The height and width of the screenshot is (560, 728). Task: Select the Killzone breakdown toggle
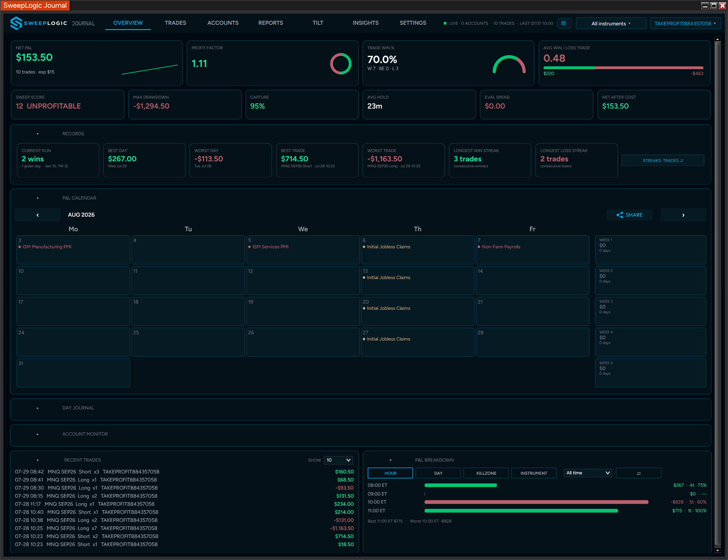tap(486, 473)
